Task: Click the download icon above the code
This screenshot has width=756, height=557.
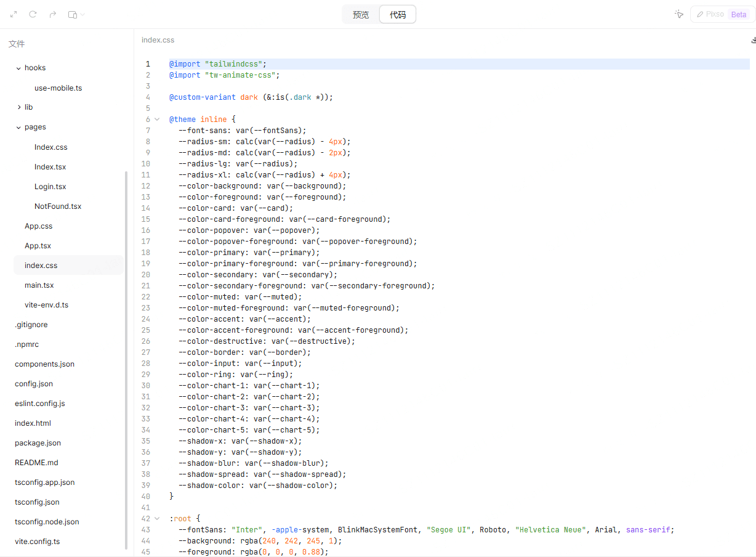Action: pyautogui.click(x=753, y=40)
